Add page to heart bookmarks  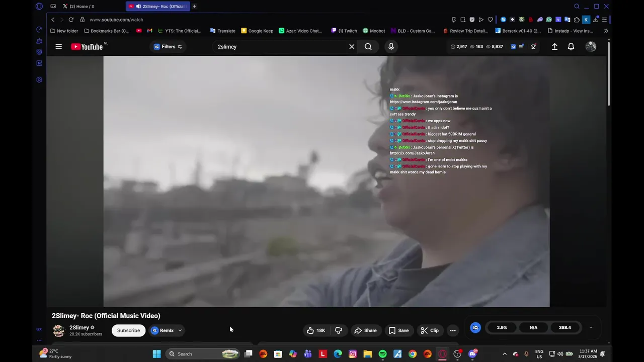pyautogui.click(x=491, y=20)
